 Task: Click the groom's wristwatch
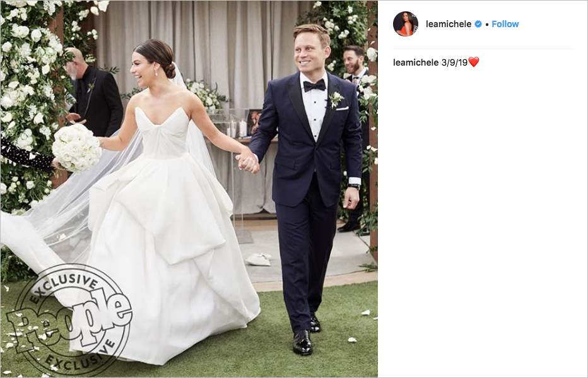(x=353, y=186)
